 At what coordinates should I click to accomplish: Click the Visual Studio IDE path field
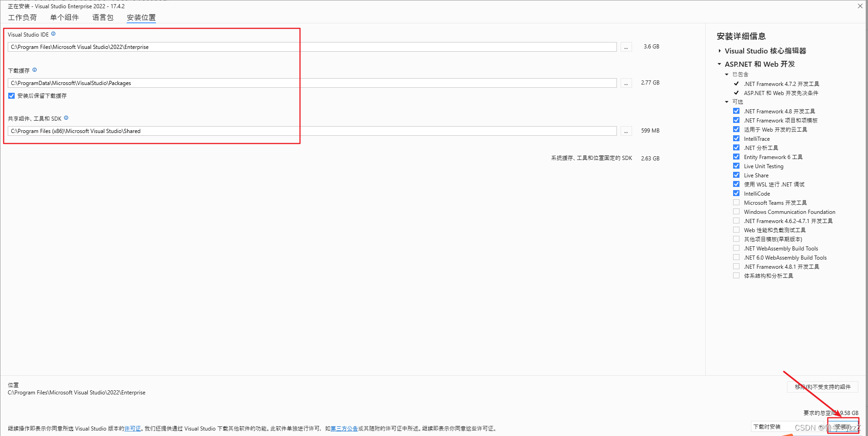(312, 47)
